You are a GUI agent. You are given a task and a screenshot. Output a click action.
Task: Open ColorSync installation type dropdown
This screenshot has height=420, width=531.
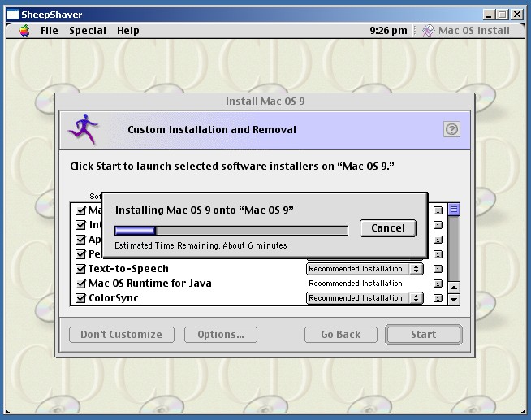[365, 298]
